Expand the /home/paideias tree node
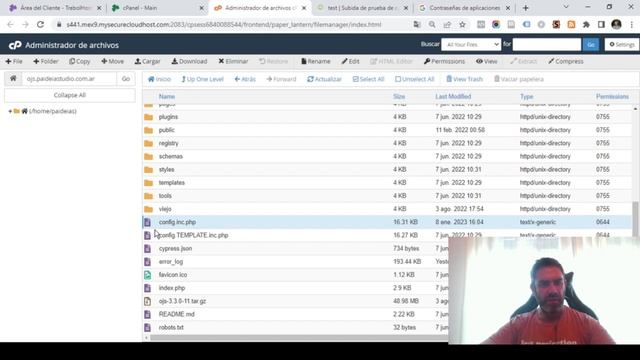The height and width of the screenshot is (360, 640). [10, 111]
